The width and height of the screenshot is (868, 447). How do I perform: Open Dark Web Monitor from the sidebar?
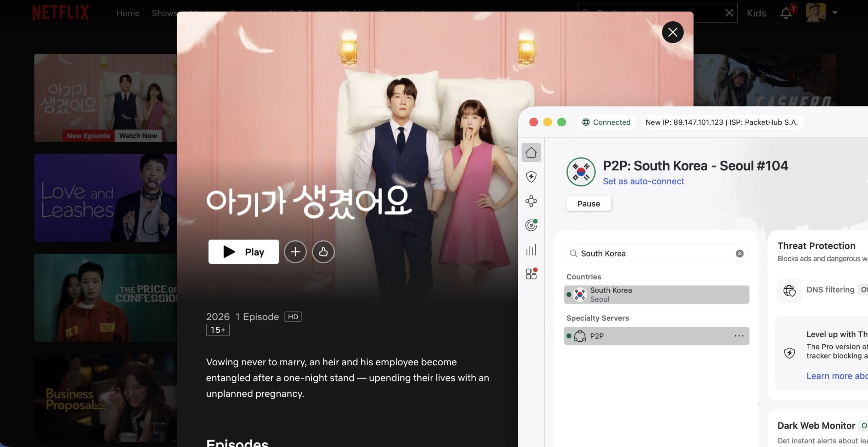click(x=531, y=225)
